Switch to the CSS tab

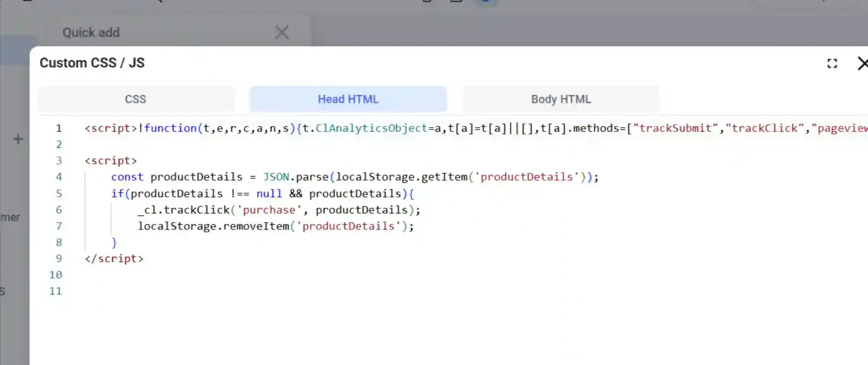(135, 99)
